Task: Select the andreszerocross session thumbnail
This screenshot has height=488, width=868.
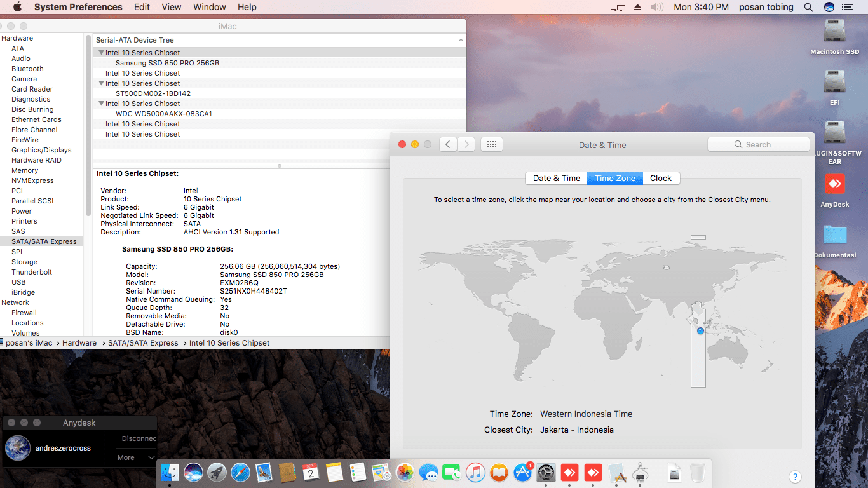Action: (18, 448)
